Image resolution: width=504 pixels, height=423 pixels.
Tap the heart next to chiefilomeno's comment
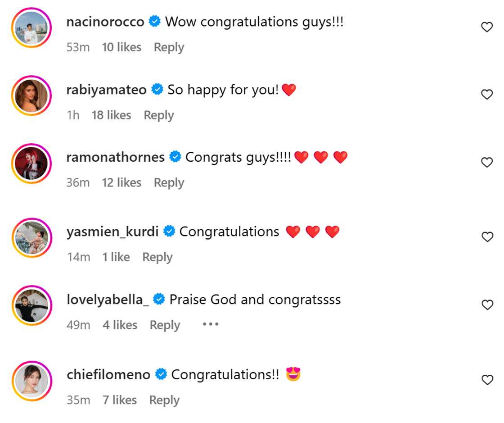(487, 380)
